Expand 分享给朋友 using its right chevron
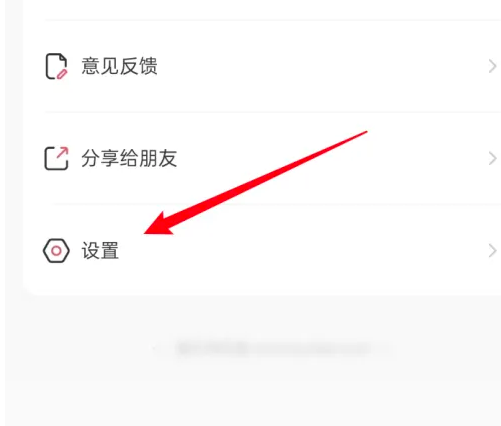 tap(492, 158)
